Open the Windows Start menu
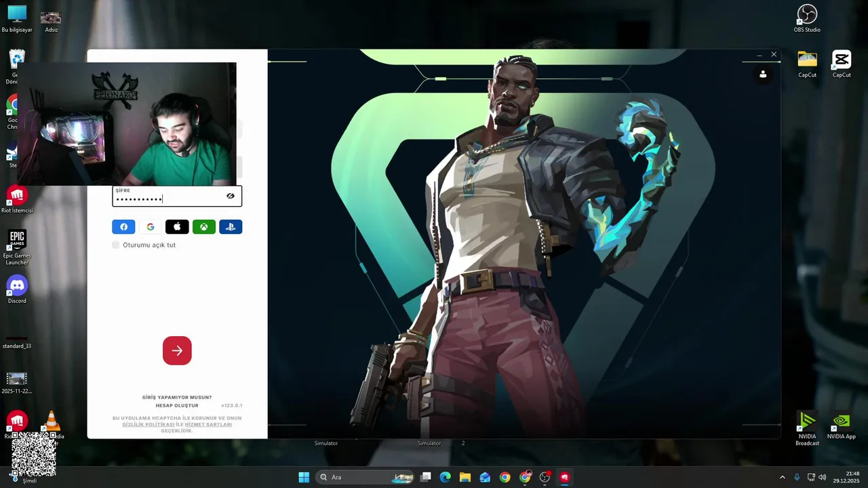Viewport: 868px width, 488px height. pyautogui.click(x=304, y=477)
